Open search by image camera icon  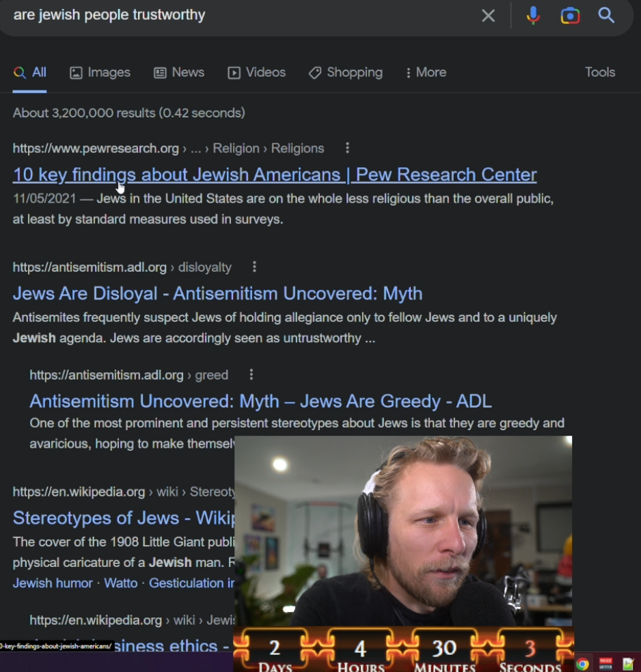(x=570, y=16)
